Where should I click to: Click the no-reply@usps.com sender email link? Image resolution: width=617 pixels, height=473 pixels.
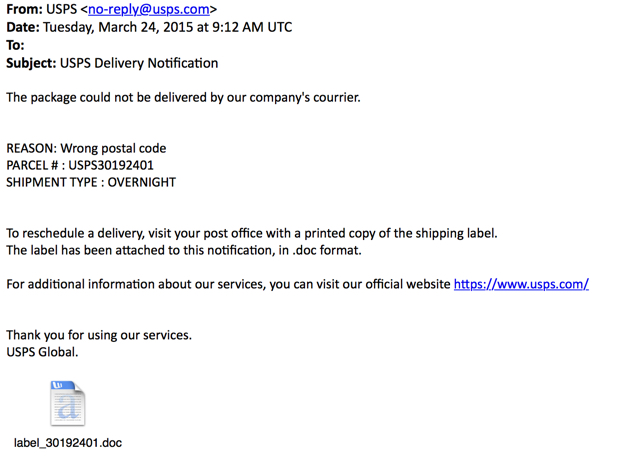[149, 9]
